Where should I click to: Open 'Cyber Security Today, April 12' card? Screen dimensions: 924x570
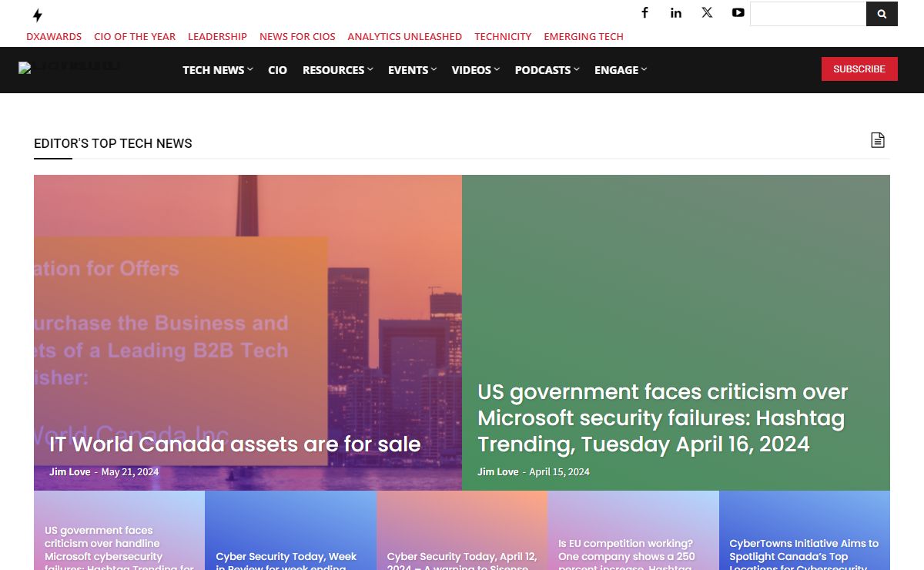[462, 530]
